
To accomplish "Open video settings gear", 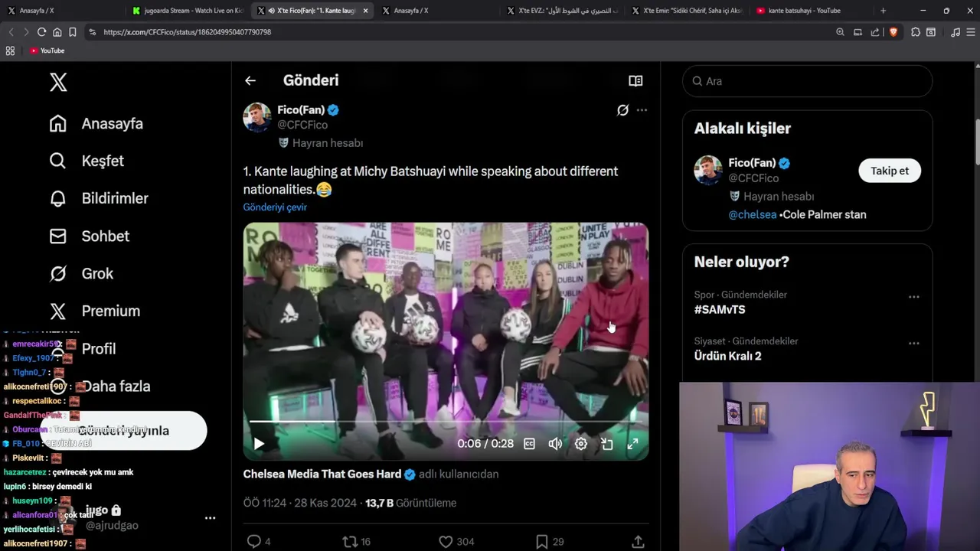I will [x=581, y=444].
